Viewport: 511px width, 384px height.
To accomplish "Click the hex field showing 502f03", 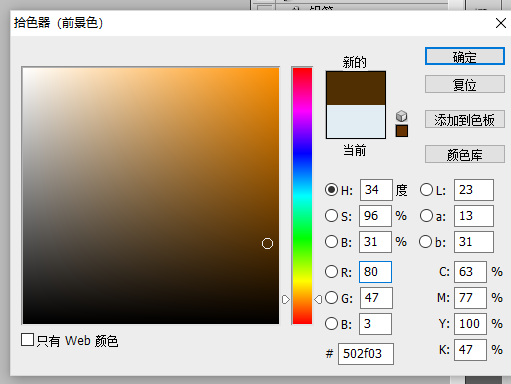I will coord(366,354).
